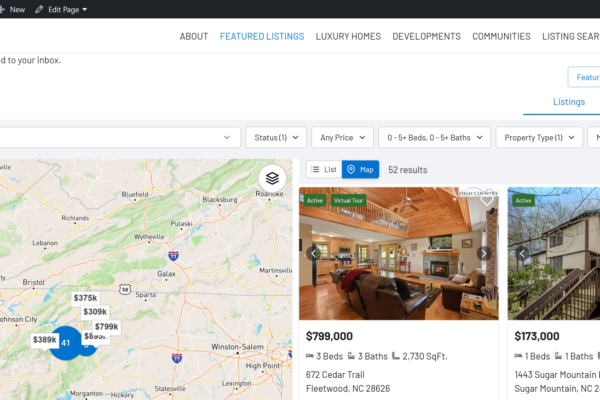The height and width of the screenshot is (400, 600).
Task: Click the $799k map price marker
Action: pyautogui.click(x=106, y=327)
